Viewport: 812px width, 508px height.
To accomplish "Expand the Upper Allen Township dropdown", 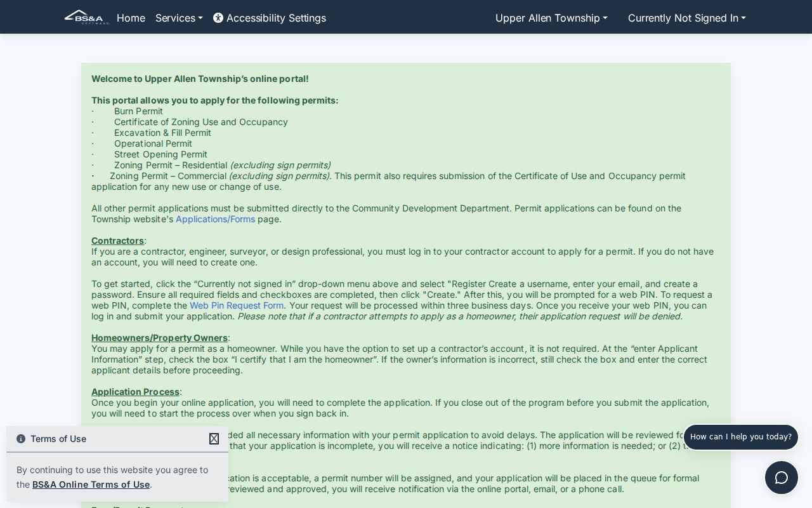I will click(551, 18).
